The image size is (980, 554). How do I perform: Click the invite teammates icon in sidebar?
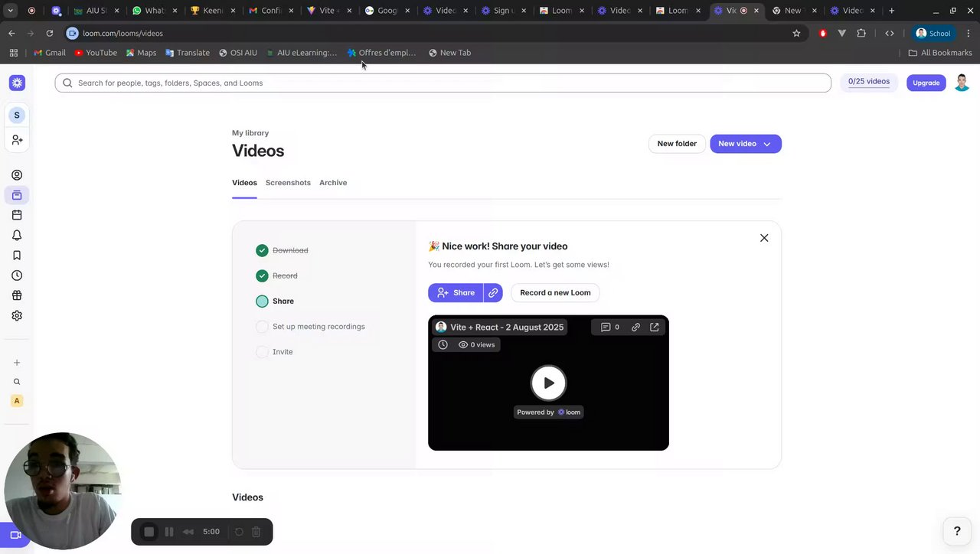17,140
